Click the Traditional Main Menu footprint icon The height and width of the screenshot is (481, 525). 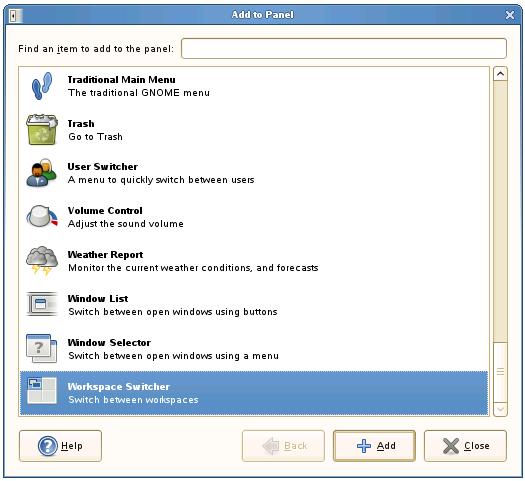42,86
